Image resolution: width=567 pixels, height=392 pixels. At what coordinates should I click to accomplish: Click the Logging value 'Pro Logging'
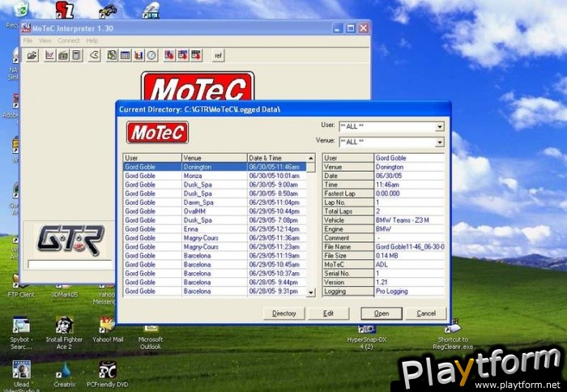pyautogui.click(x=409, y=291)
